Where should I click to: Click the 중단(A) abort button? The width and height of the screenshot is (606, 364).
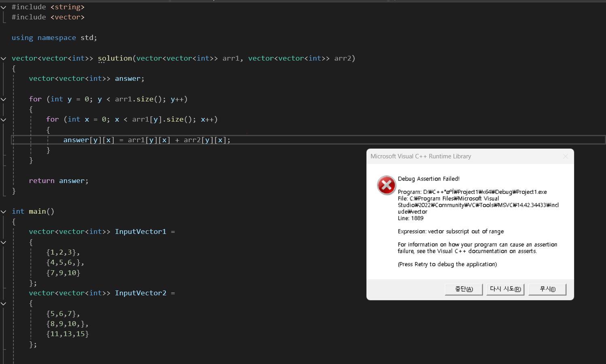click(x=464, y=289)
